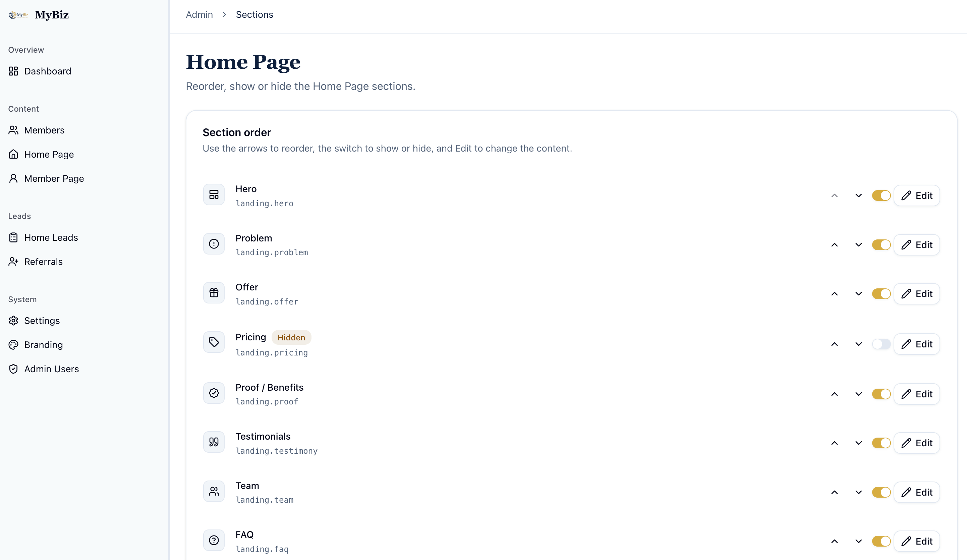Move Pricing section up

tap(835, 344)
